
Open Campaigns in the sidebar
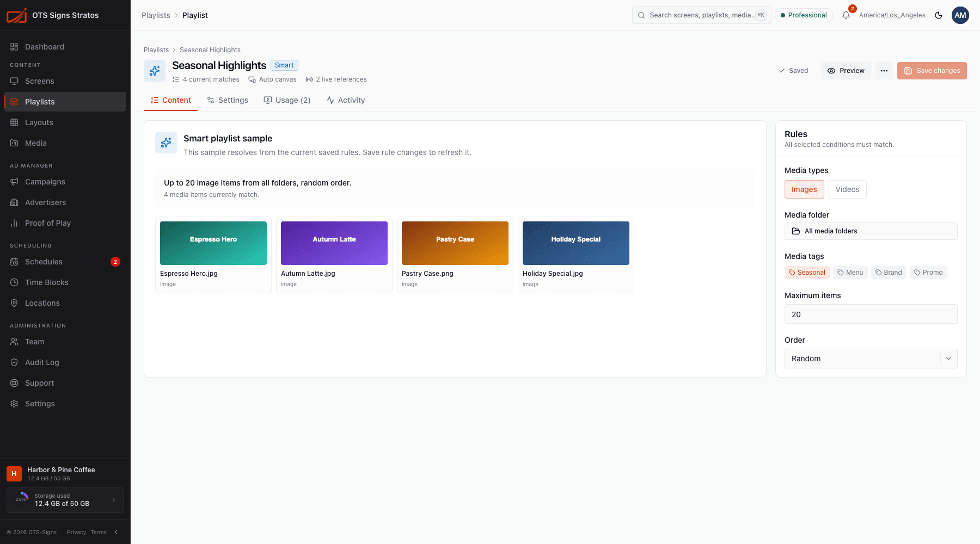tap(65, 182)
